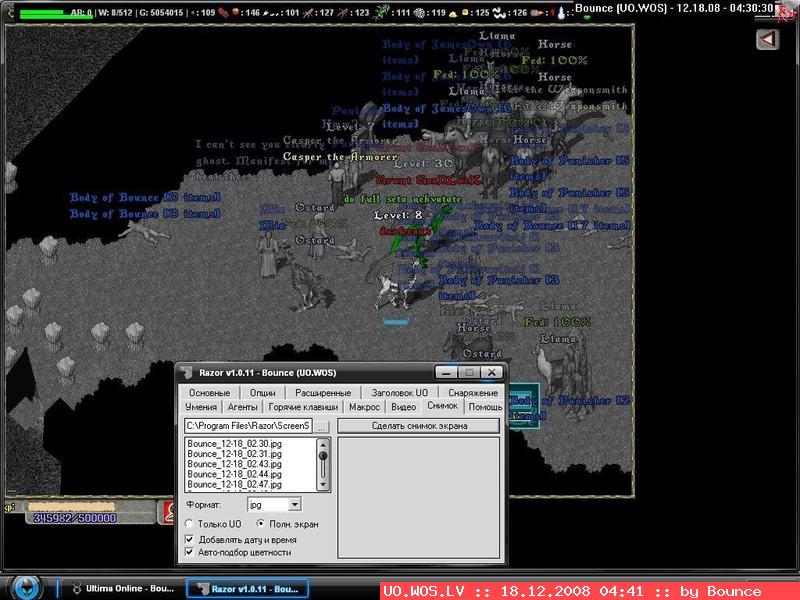Click the G: 5054015 gold counter
Viewport: 800px width, 600px height.
pos(162,12)
